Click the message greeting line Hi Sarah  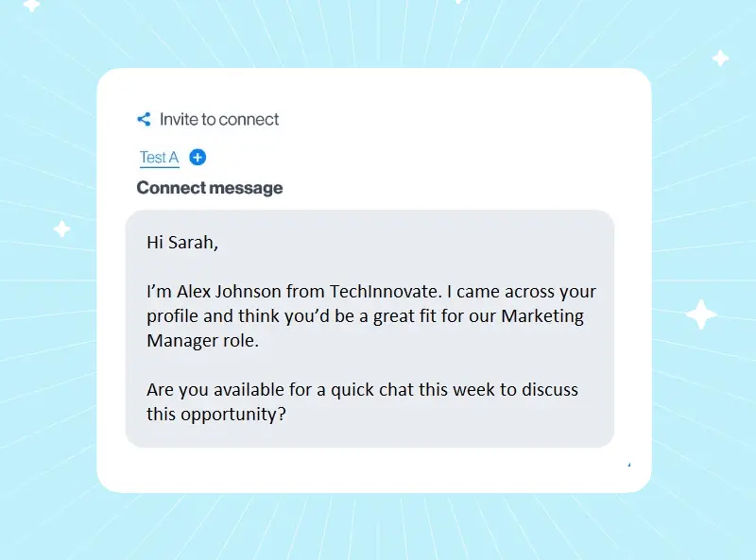[182, 242]
